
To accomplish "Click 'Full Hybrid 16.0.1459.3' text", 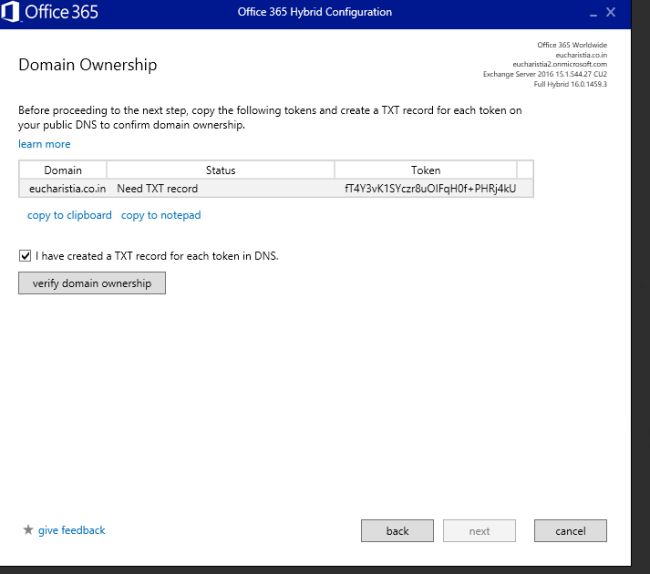I will coord(570,84).
